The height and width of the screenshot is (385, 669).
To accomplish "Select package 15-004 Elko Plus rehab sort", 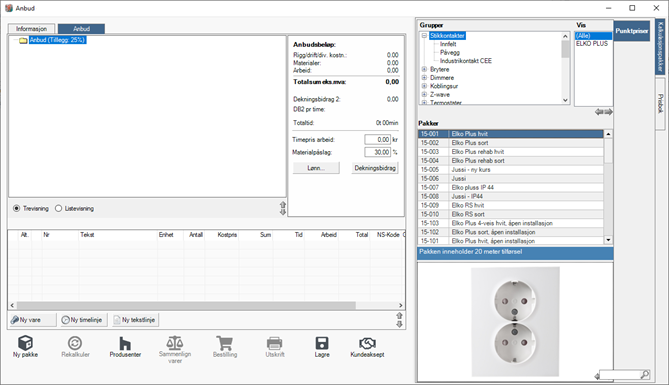I will pyautogui.click(x=511, y=161).
